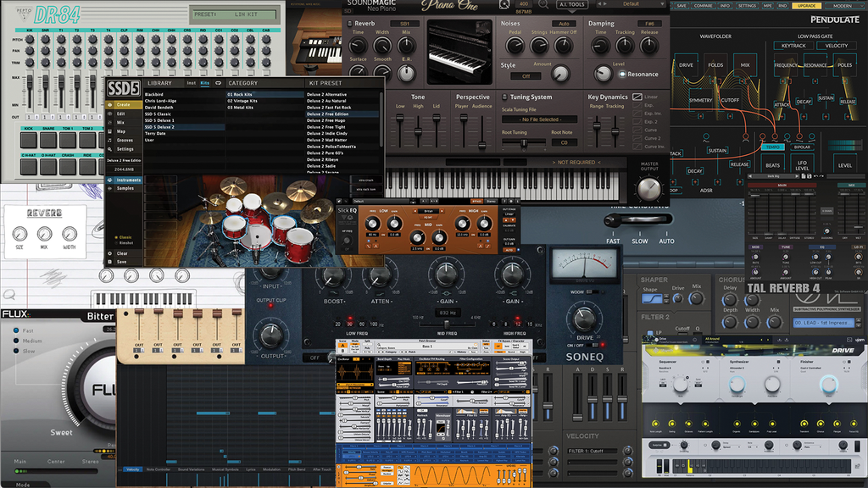Click the search icon in the Zebra patch browser
The image size is (868, 488).
coord(378,346)
